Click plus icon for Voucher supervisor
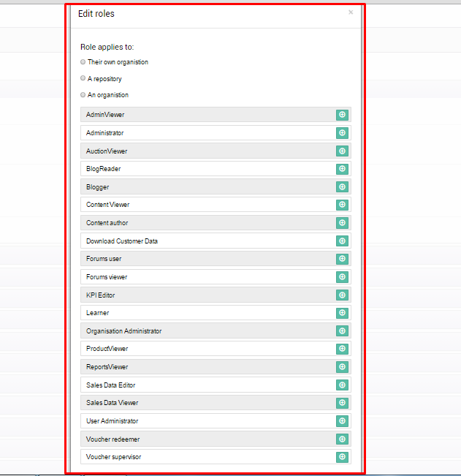 pos(342,457)
